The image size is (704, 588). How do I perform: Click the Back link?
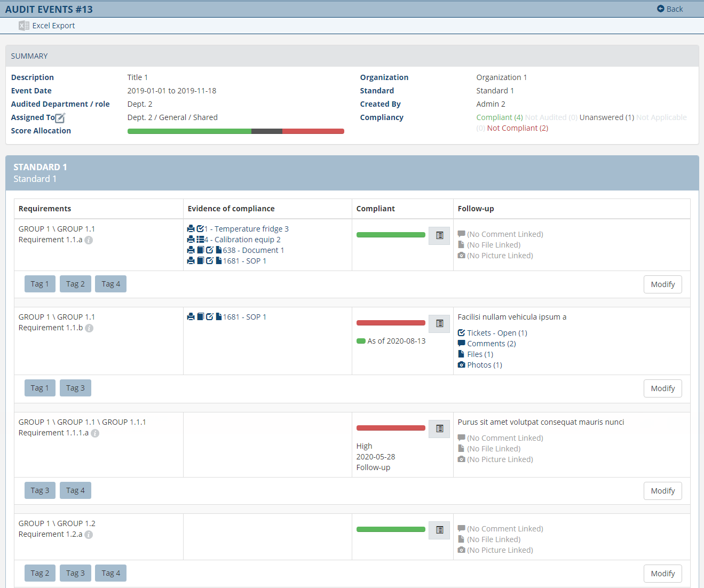[670, 9]
